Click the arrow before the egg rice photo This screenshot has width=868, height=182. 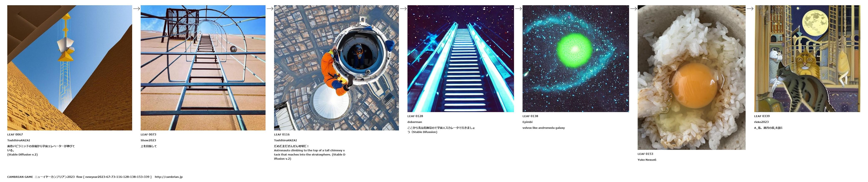pos(633,9)
